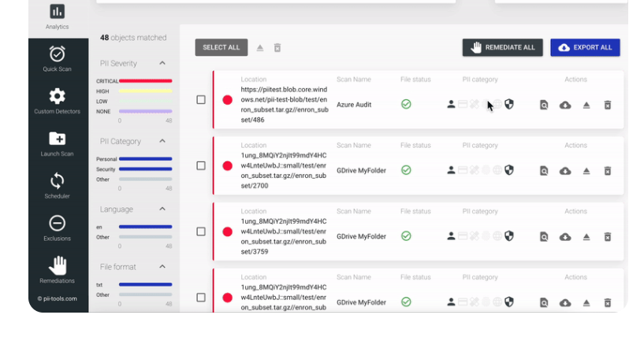
Task: Open the Scheduler sidebar icon
Action: point(57,181)
